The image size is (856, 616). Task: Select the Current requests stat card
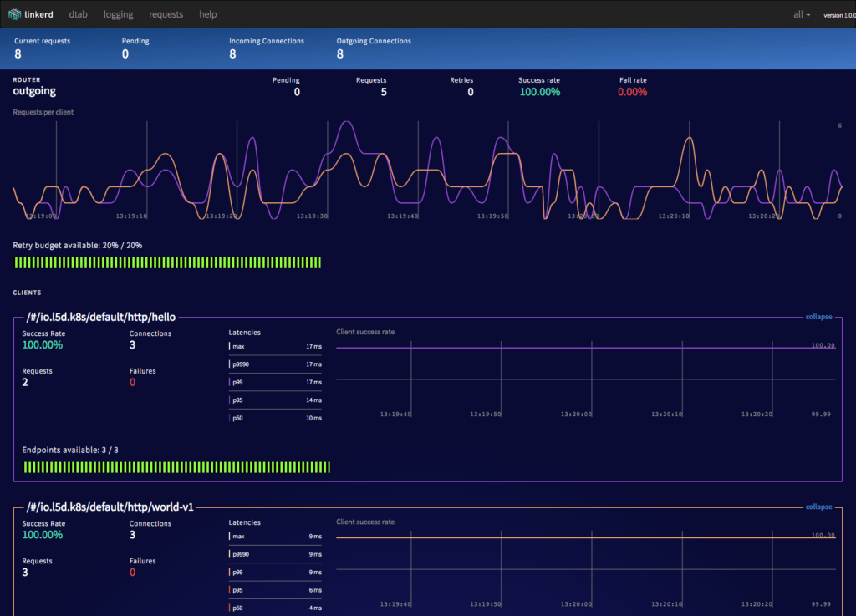[42, 48]
